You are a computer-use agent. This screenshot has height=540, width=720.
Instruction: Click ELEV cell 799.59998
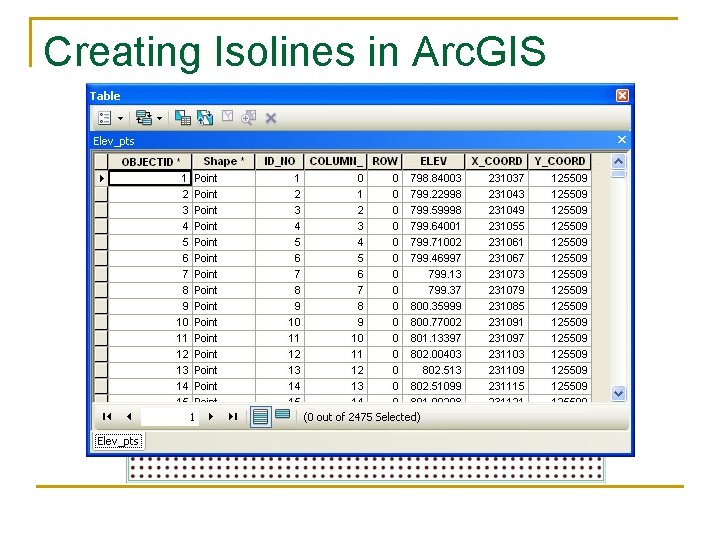433,210
